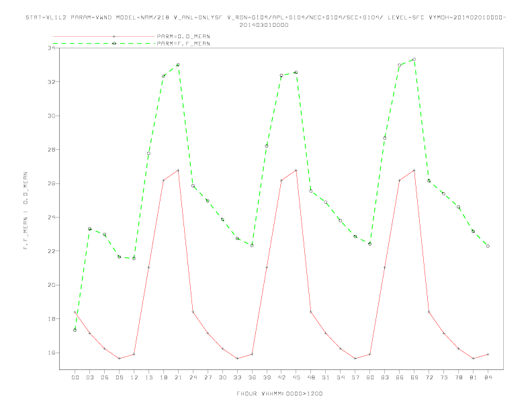Click the PARM=F.F_MEAN legend label
This screenshot has width=532, height=411.
coord(183,44)
